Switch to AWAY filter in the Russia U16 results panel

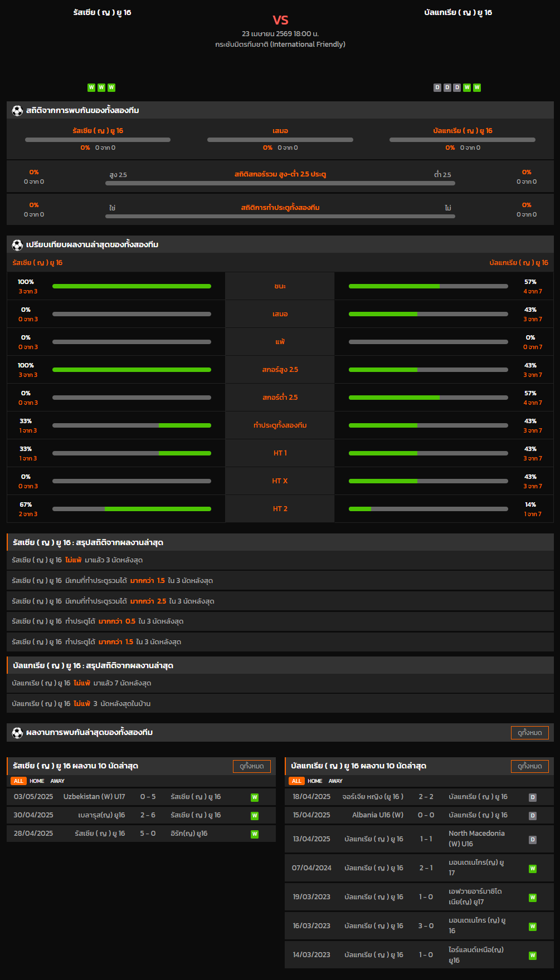click(57, 781)
